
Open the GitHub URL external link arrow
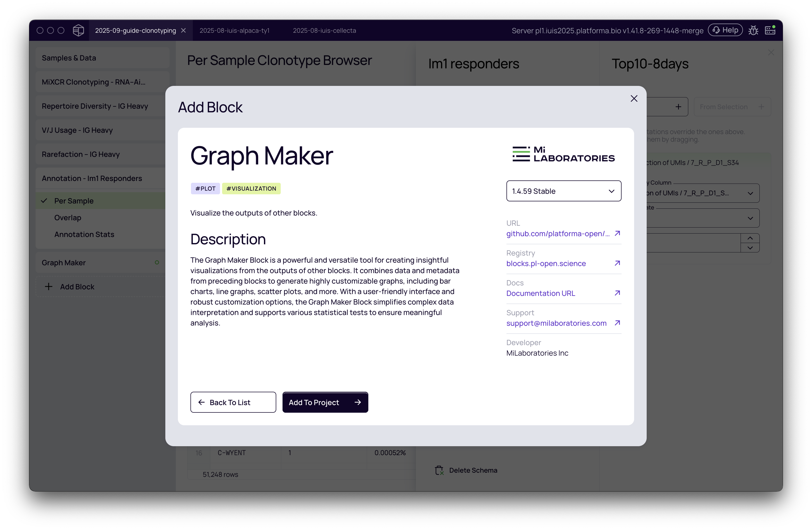pos(617,233)
